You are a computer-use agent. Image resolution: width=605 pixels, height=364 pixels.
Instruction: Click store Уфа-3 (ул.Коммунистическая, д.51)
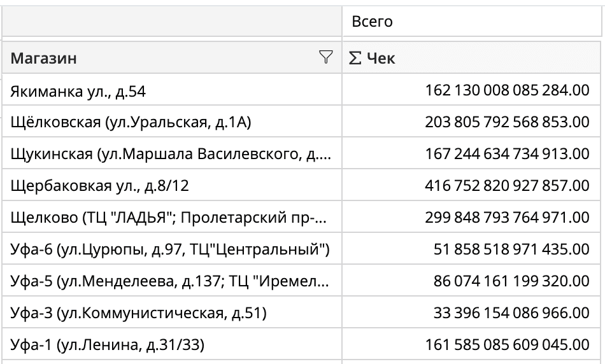[138, 313]
